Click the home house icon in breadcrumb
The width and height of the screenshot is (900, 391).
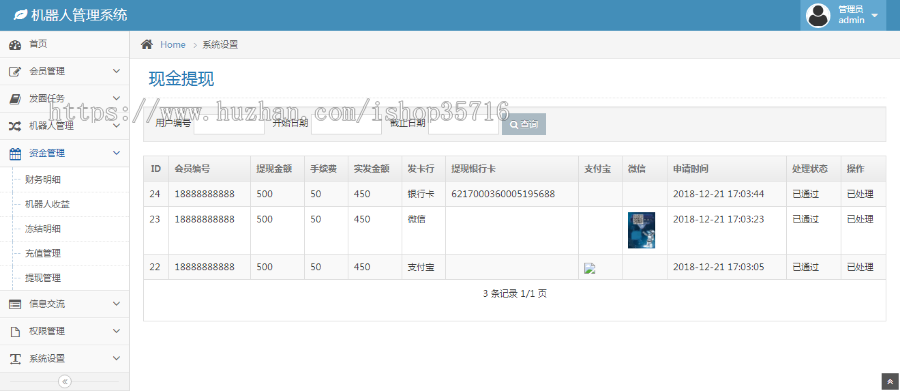[x=147, y=44]
